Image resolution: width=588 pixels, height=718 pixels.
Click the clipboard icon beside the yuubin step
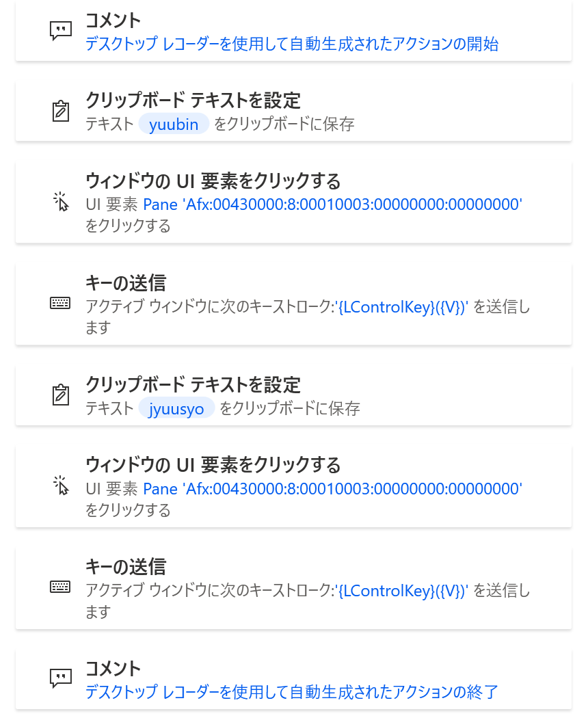tap(60, 111)
